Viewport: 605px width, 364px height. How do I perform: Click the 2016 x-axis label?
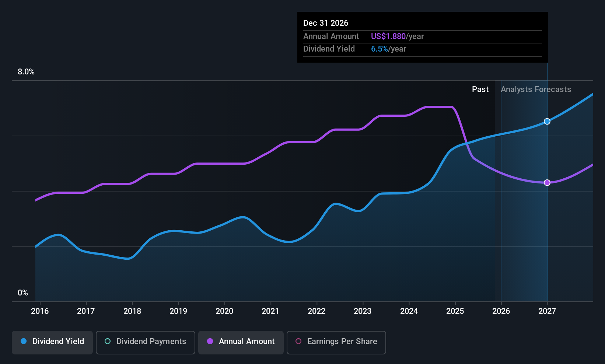point(40,311)
